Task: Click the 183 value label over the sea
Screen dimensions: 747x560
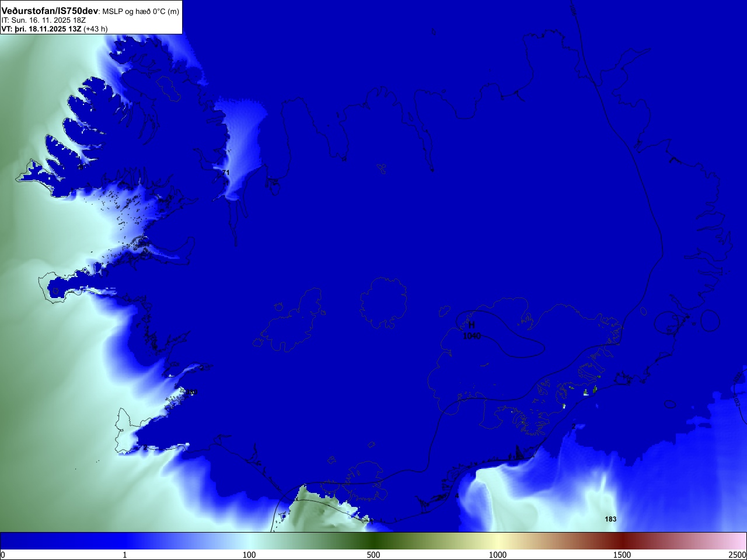Action: (610, 519)
